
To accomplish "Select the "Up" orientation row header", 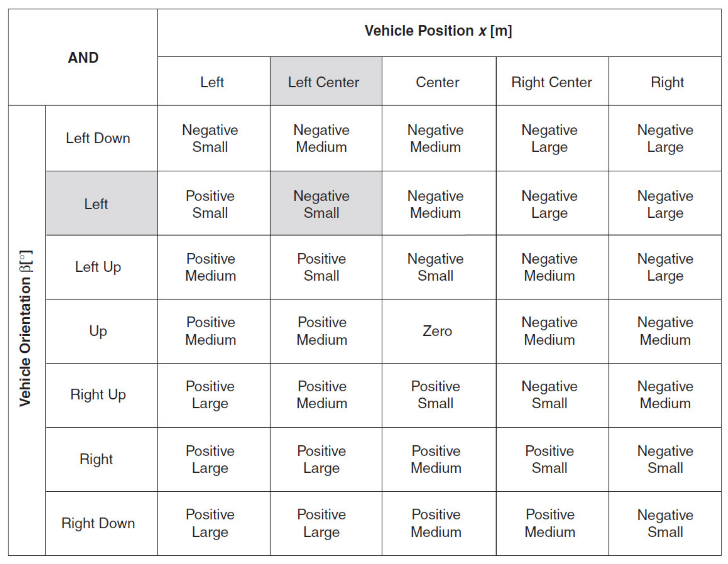I will coord(98,331).
